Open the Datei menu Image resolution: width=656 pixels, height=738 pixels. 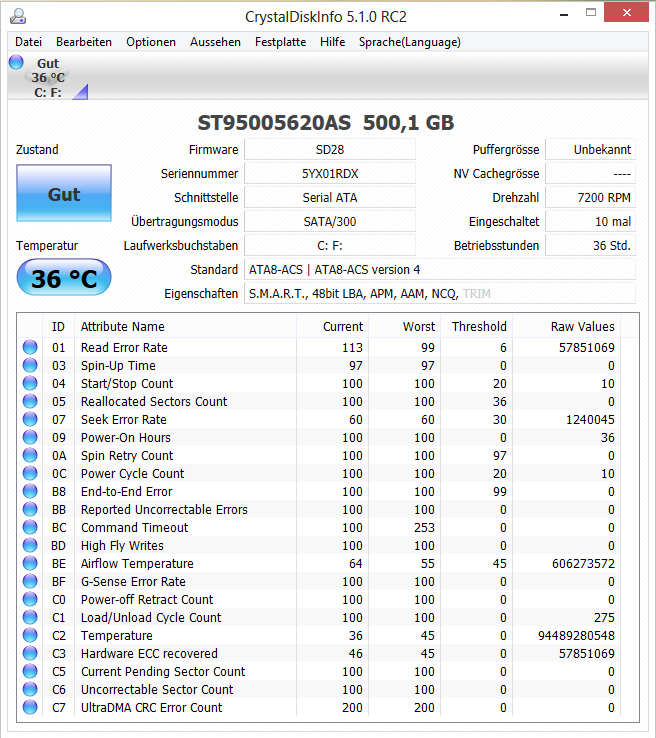(28, 42)
